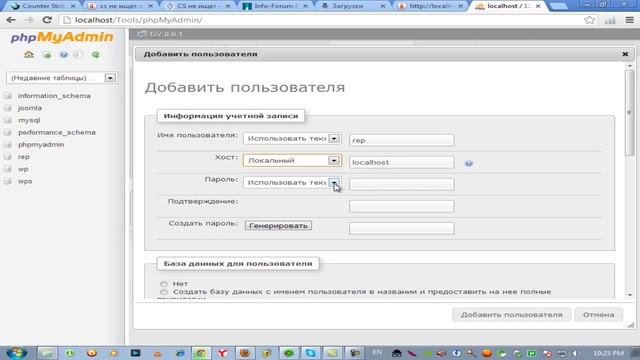The width and height of the screenshot is (640, 360).
Task: Open the Chrome menu icon
Action: [x=629, y=20]
